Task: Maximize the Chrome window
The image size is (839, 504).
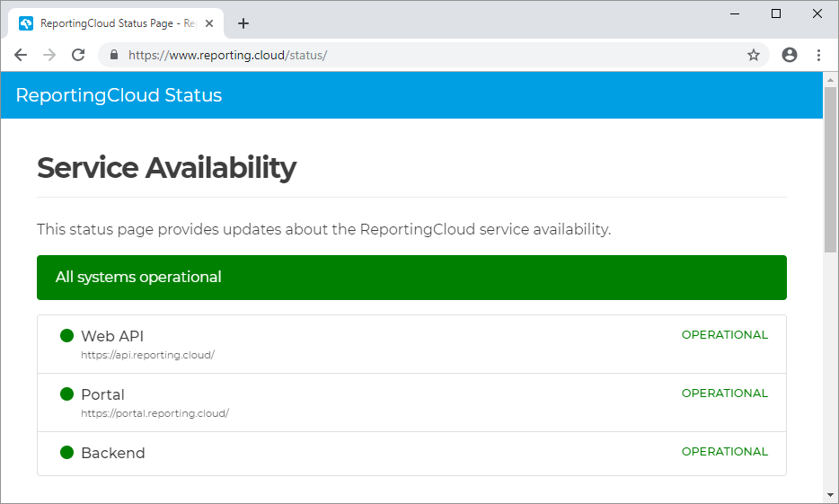Action: (x=776, y=13)
